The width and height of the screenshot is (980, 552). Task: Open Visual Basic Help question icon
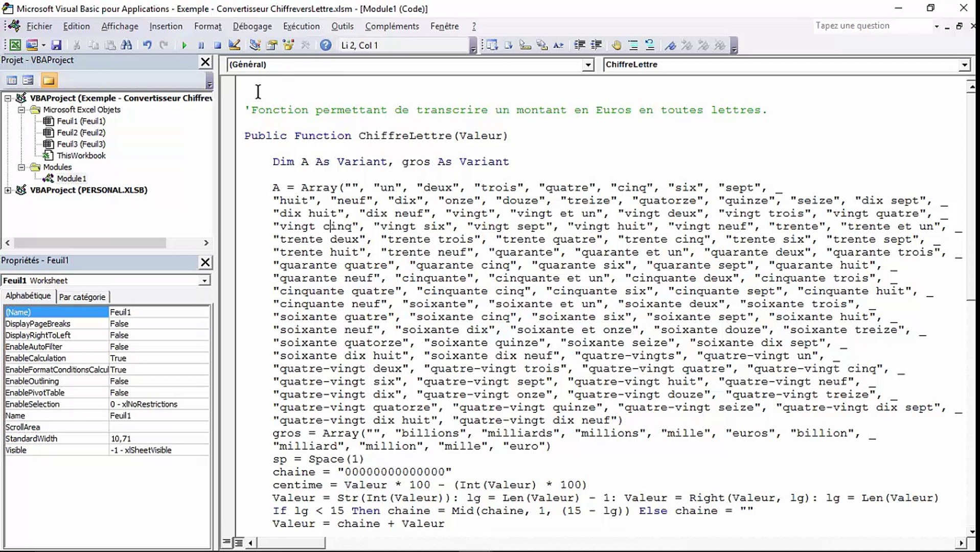326,45
